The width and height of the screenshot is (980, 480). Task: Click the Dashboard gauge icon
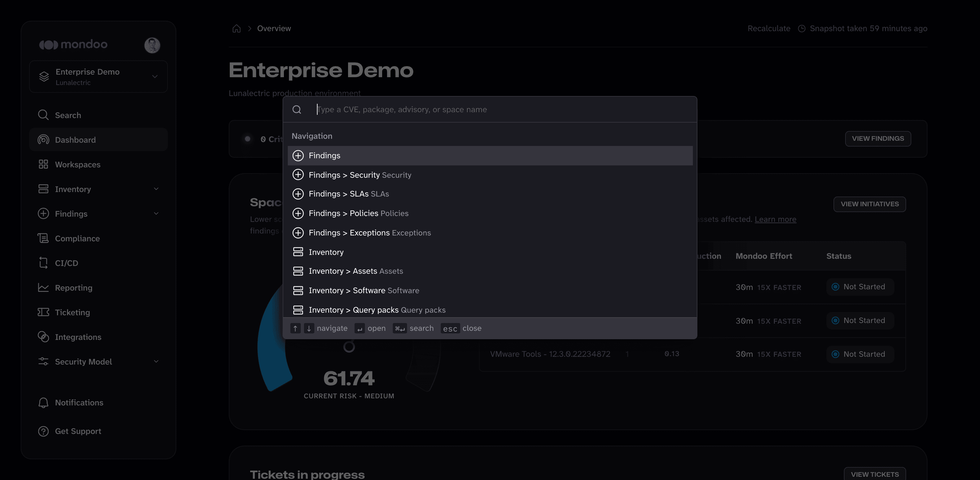point(43,140)
